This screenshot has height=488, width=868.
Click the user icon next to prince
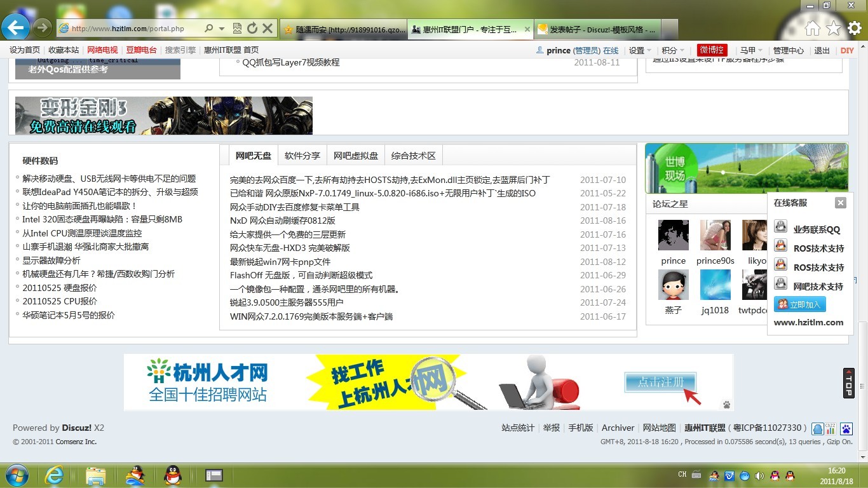coord(540,50)
